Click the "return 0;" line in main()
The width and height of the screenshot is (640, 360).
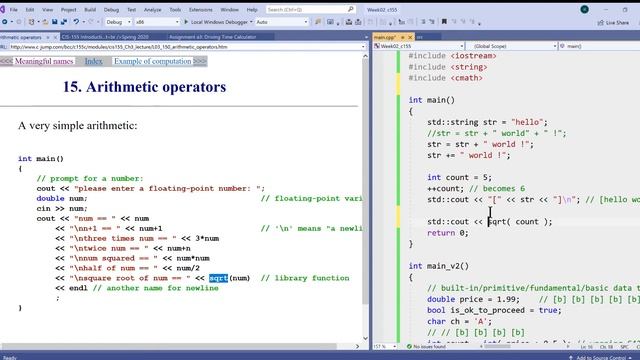click(x=448, y=233)
